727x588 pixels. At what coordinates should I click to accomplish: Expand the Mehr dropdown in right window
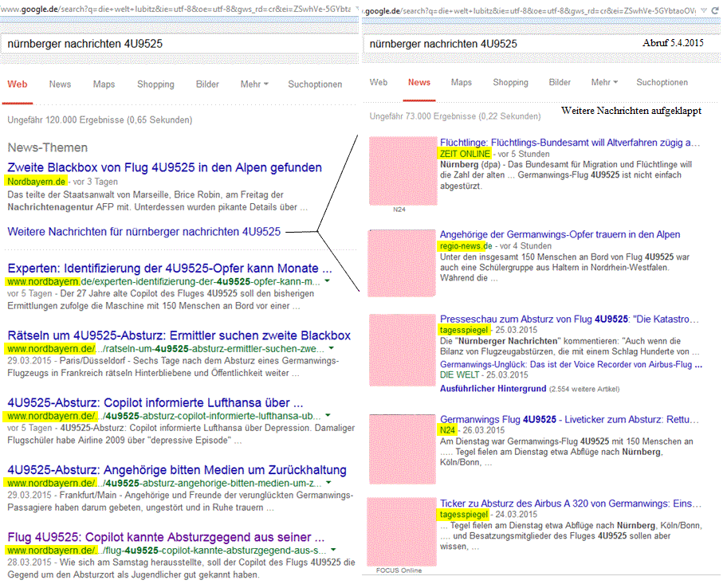click(x=604, y=83)
